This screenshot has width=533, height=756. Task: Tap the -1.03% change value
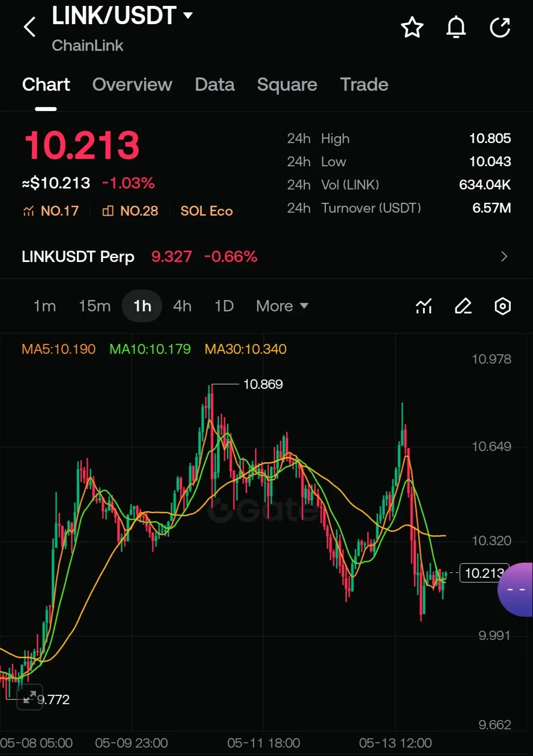tap(128, 183)
